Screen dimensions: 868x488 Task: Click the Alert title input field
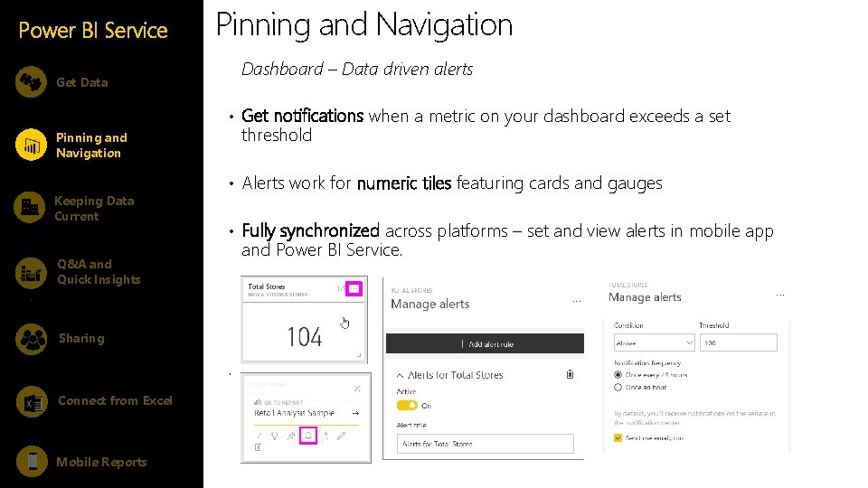(485, 444)
